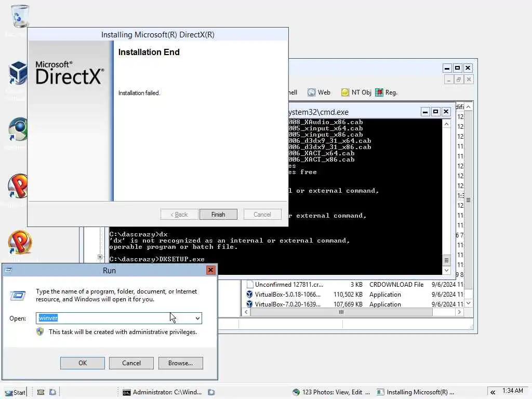Screen dimensions: 532x399
Task: Open the lower red P desktop shortcut
Action: tap(20, 242)
